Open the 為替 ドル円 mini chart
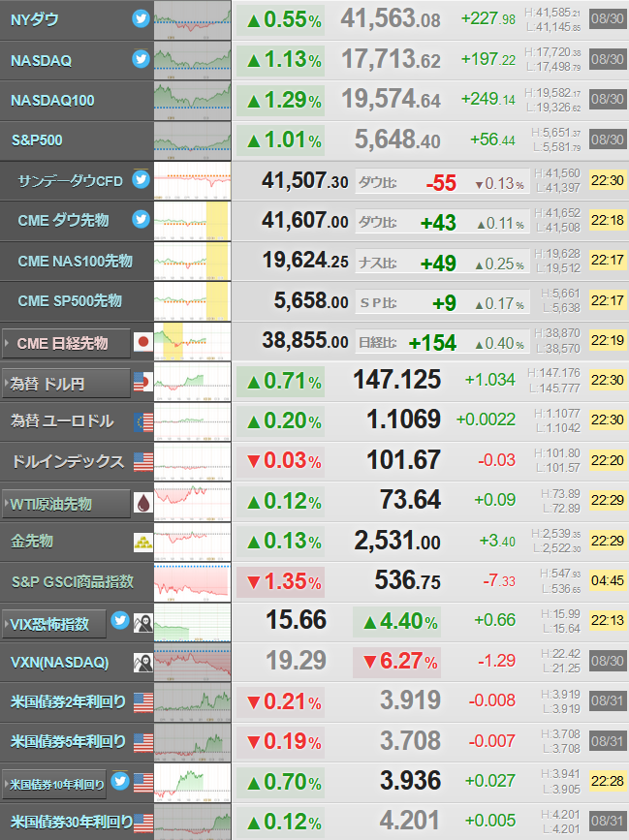 (x=192, y=382)
